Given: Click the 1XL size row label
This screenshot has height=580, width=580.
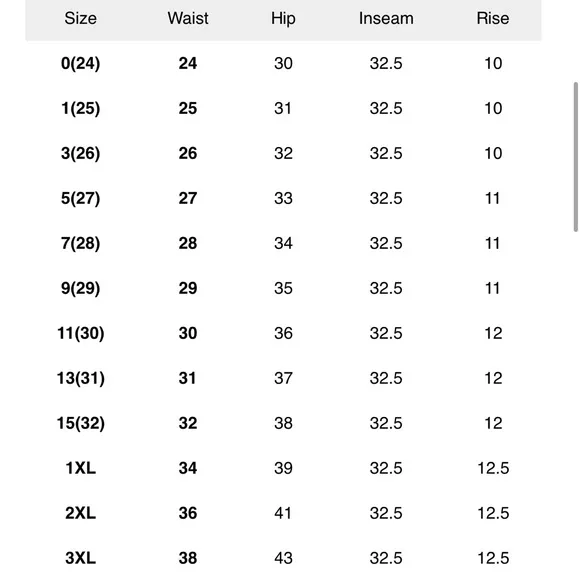Looking at the screenshot, I should [81, 468].
